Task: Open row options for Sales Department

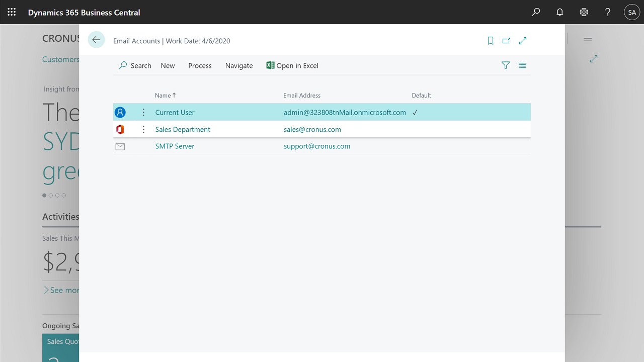Action: pyautogui.click(x=143, y=129)
